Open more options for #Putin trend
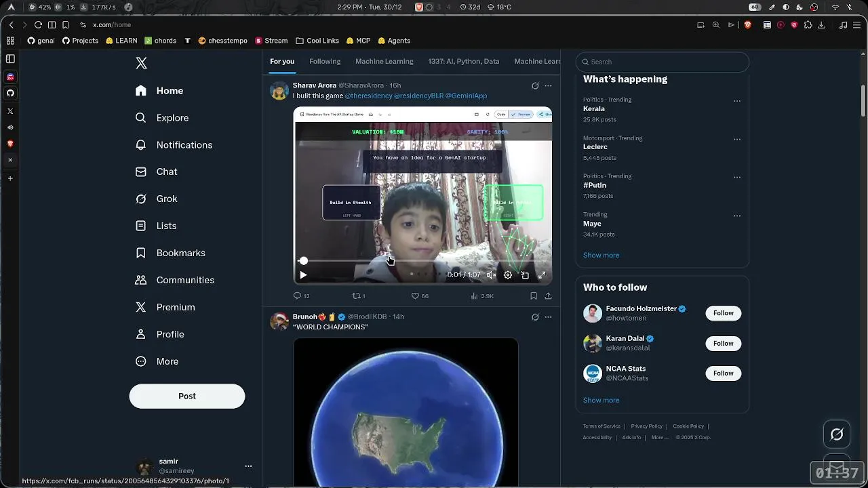 737,178
